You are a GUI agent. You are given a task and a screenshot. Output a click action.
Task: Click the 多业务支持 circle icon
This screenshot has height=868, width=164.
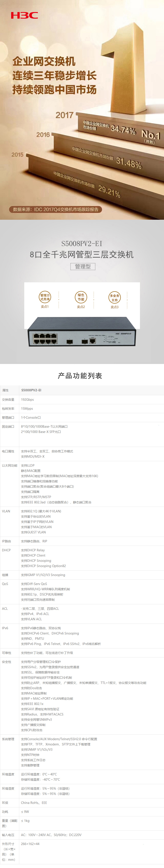coord(115,297)
